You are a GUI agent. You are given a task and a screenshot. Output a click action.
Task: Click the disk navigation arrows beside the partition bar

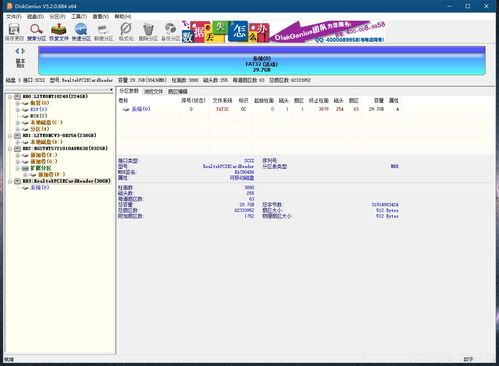coord(20,51)
